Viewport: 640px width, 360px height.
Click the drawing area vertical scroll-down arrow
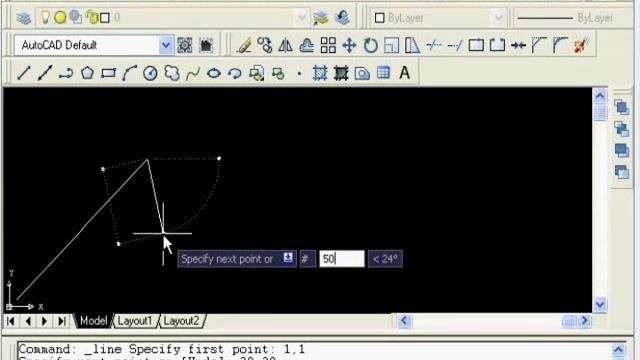pyautogui.click(x=600, y=304)
